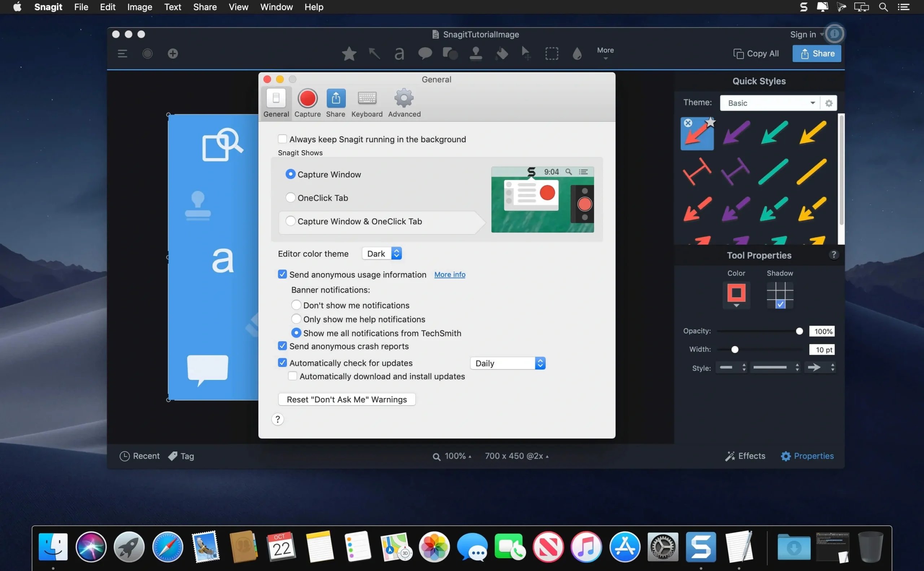Select the purple arrow quick style
This screenshot has height=571, width=924.
coord(736,133)
